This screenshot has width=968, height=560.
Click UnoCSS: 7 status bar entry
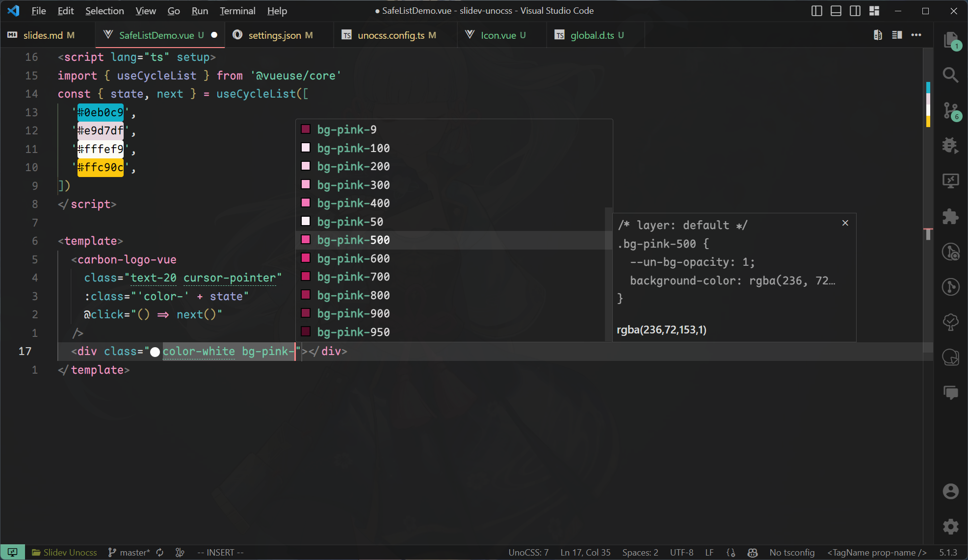pyautogui.click(x=528, y=552)
